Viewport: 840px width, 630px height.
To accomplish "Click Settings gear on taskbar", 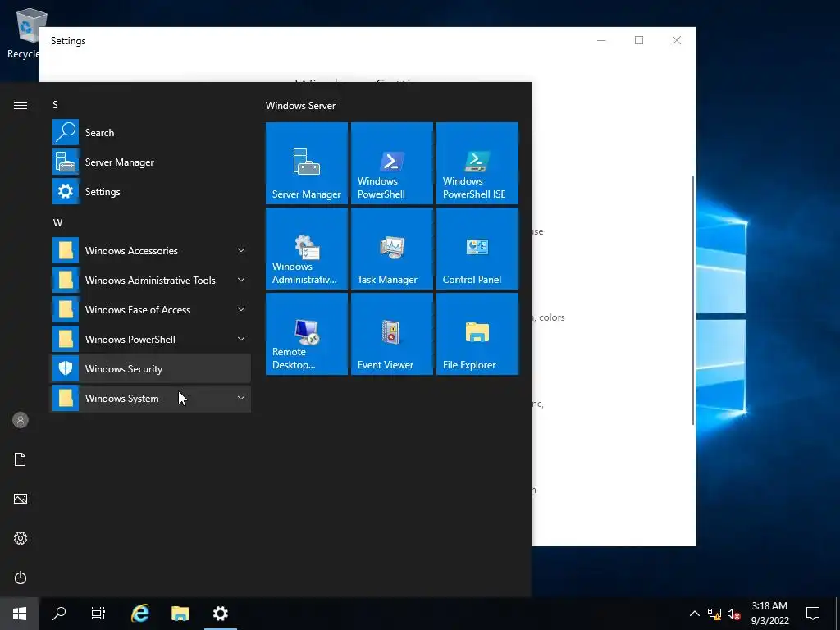I will pos(220,614).
